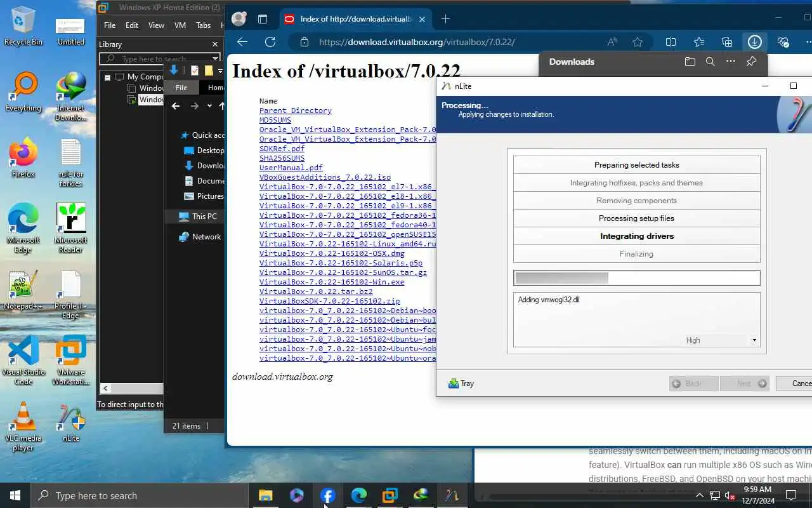Show hidden system tray icons
812x508 pixels.
tap(700, 495)
